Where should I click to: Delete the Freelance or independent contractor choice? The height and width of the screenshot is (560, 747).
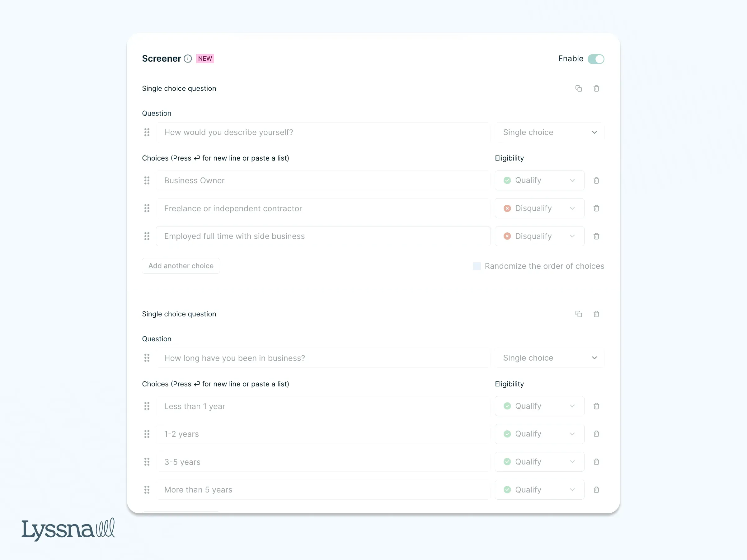tap(596, 208)
